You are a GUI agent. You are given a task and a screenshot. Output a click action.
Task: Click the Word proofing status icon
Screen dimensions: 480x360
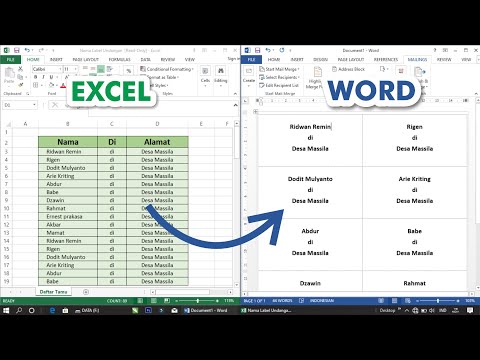pos(301,301)
